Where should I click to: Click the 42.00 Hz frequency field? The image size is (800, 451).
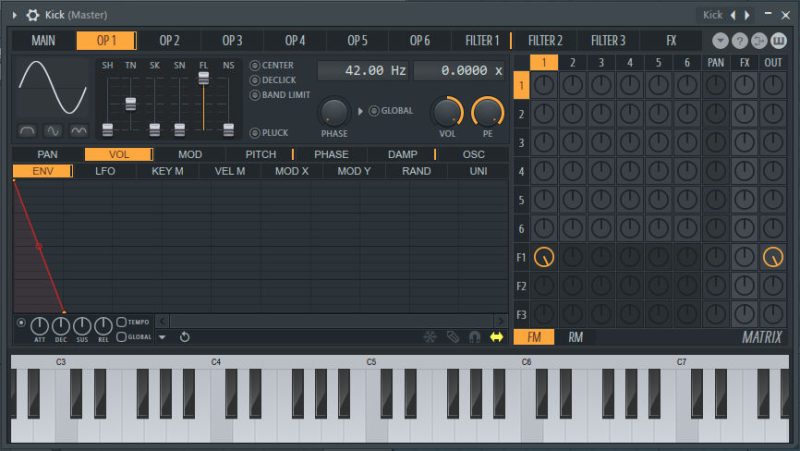363,70
